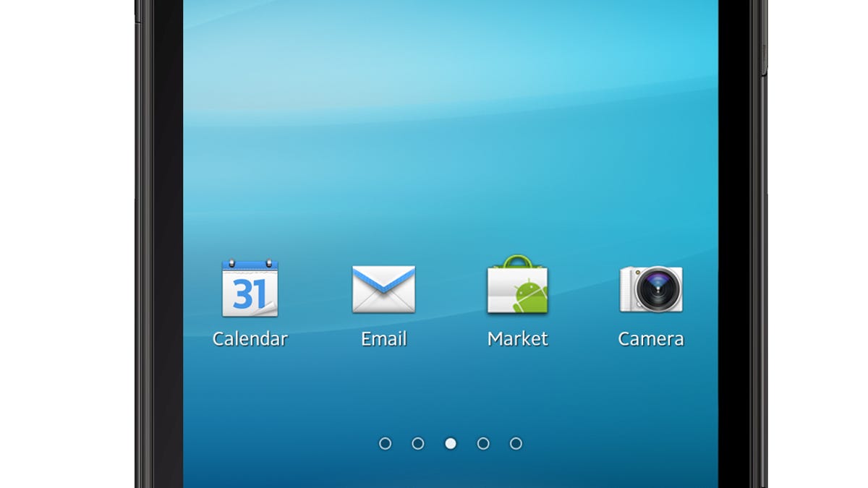
Task: Launch the Camera app icon
Action: (x=651, y=289)
